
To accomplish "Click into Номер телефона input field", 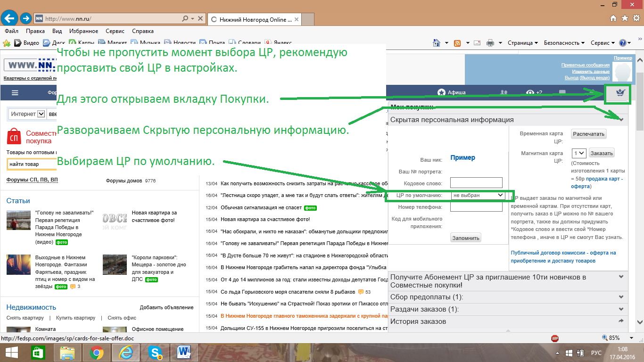I will click(476, 207).
